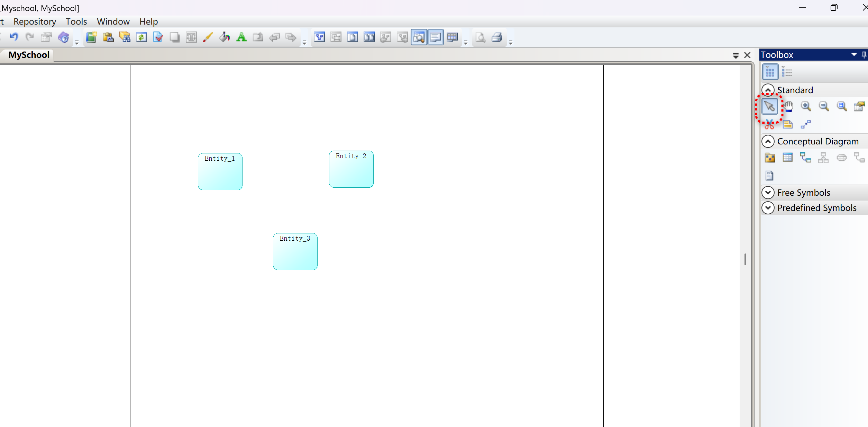Expand the Predefined Symbols section

768,208
